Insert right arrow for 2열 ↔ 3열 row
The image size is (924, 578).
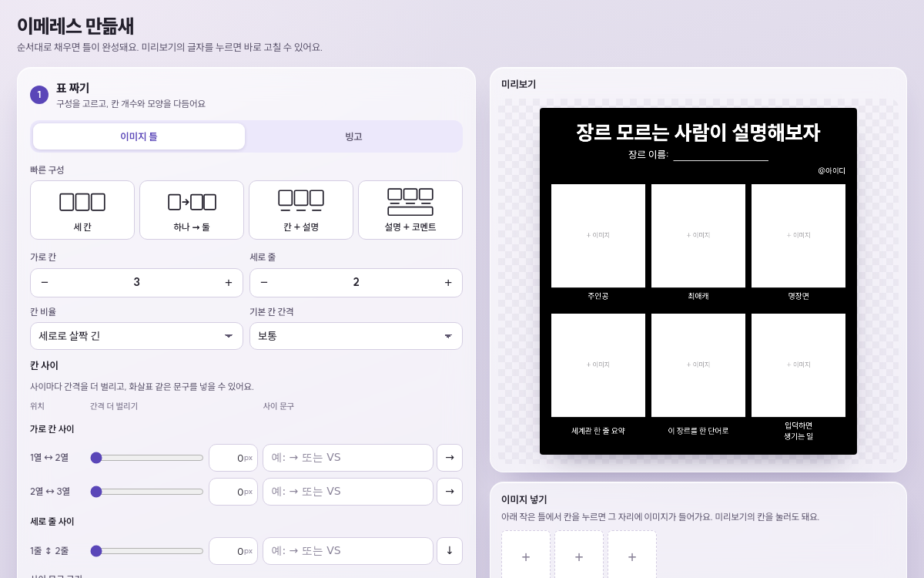pos(450,492)
